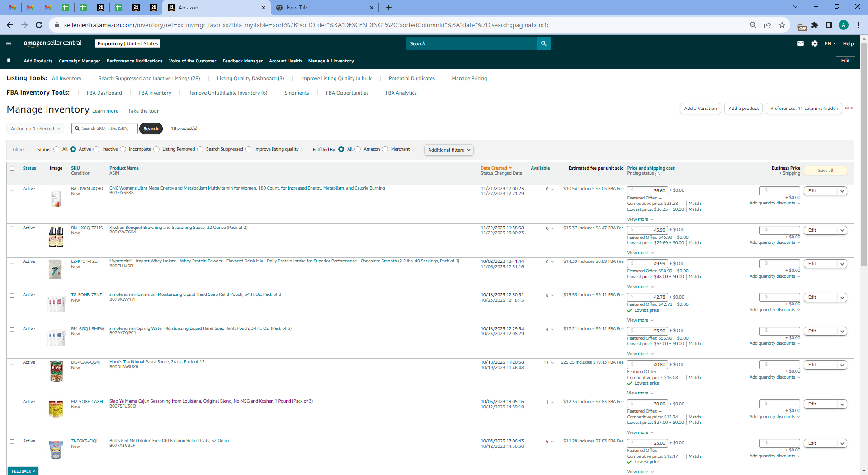Viewport: 868px width, 475px height.
Task: Bookmark this page with the star icon
Action: [782, 25]
